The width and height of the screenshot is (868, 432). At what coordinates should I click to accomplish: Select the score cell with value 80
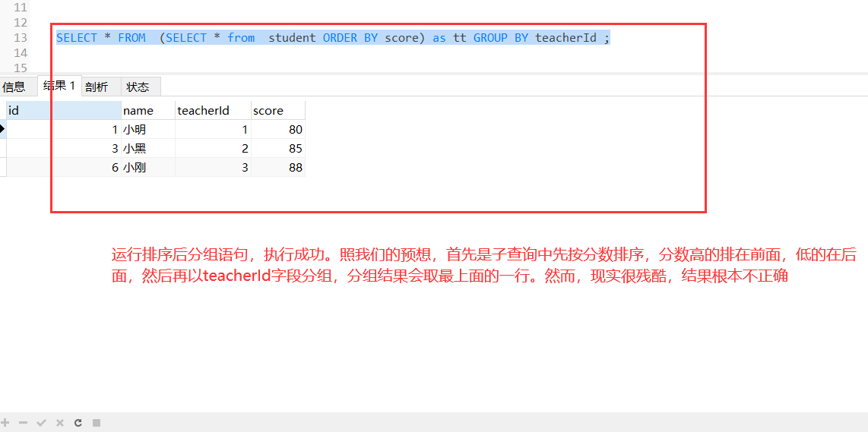pos(278,129)
